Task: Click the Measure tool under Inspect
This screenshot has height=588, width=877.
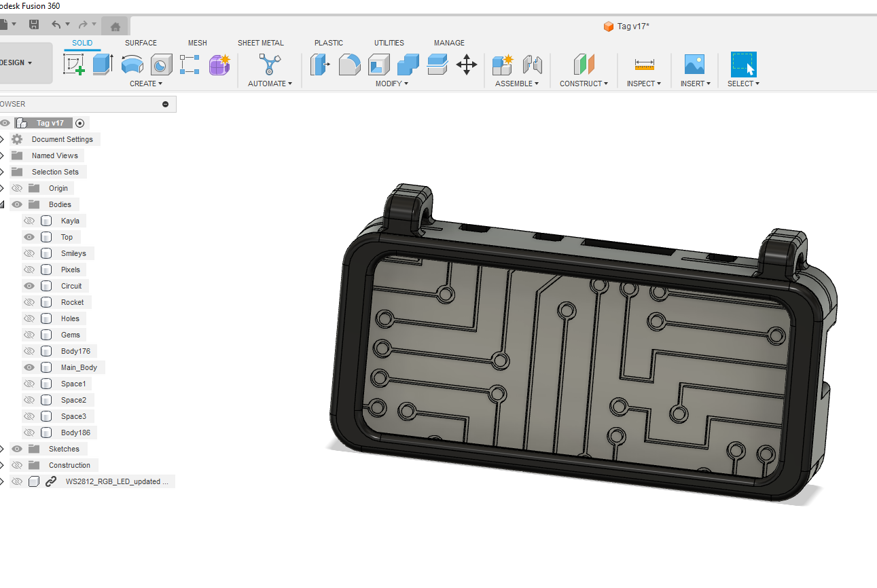Action: (x=643, y=65)
